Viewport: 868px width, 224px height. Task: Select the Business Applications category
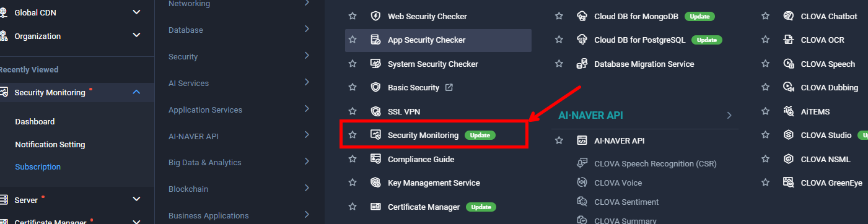(x=209, y=216)
